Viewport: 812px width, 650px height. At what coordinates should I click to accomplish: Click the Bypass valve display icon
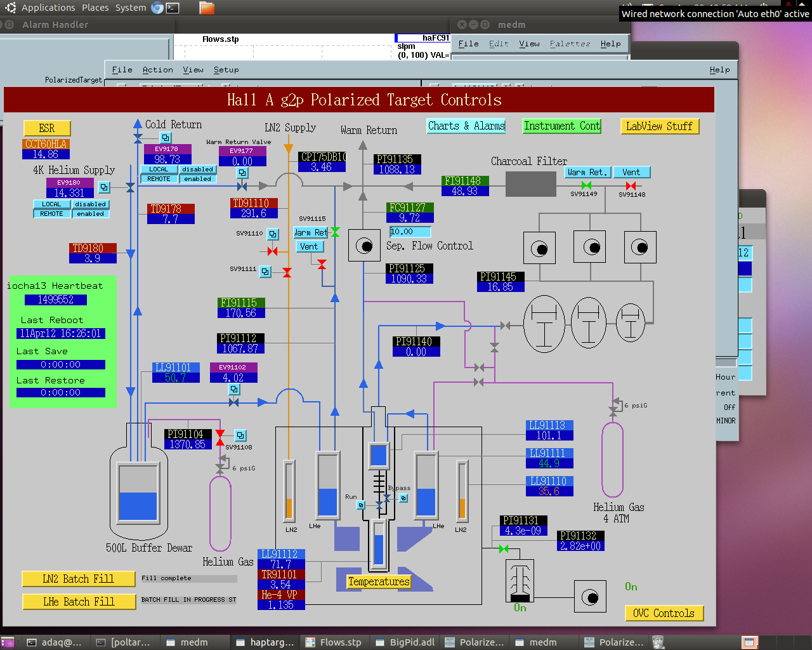pyautogui.click(x=403, y=498)
